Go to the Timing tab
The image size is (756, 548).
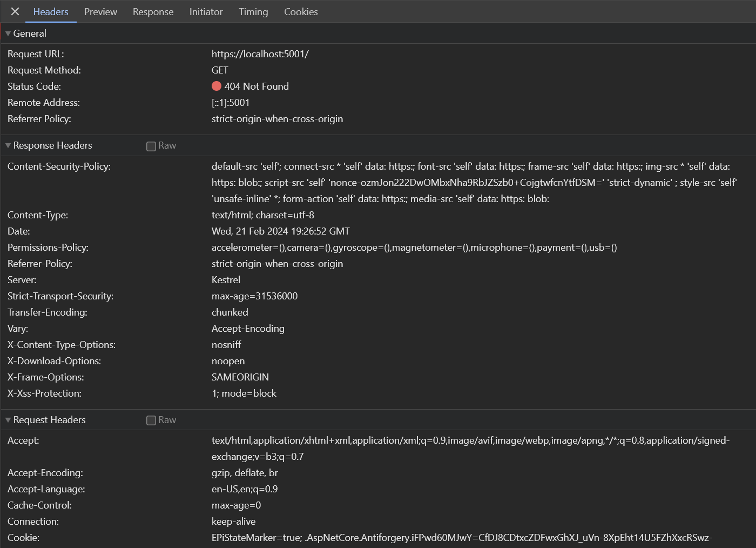point(253,11)
